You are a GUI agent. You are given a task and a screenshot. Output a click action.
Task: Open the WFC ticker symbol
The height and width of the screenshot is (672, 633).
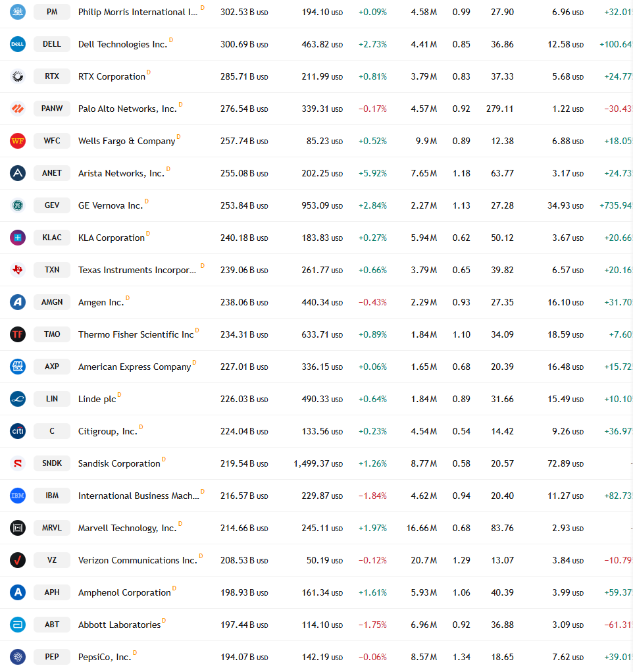click(x=52, y=141)
